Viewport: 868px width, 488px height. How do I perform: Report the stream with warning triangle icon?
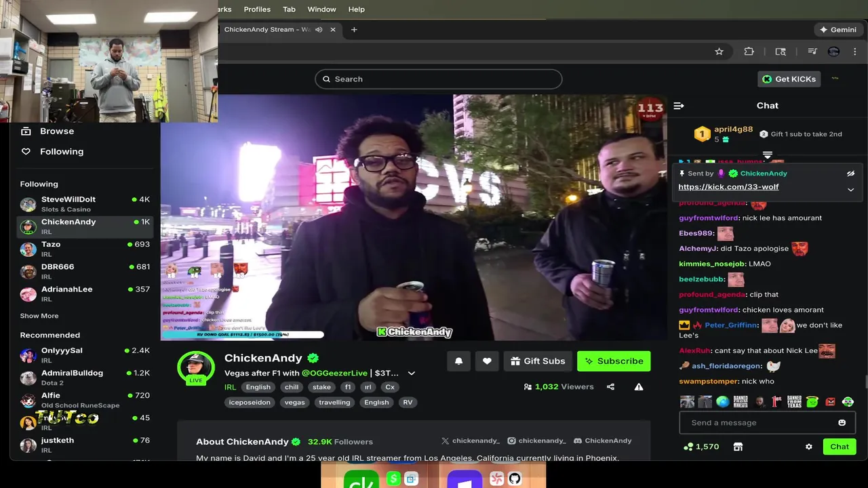pos(639,387)
